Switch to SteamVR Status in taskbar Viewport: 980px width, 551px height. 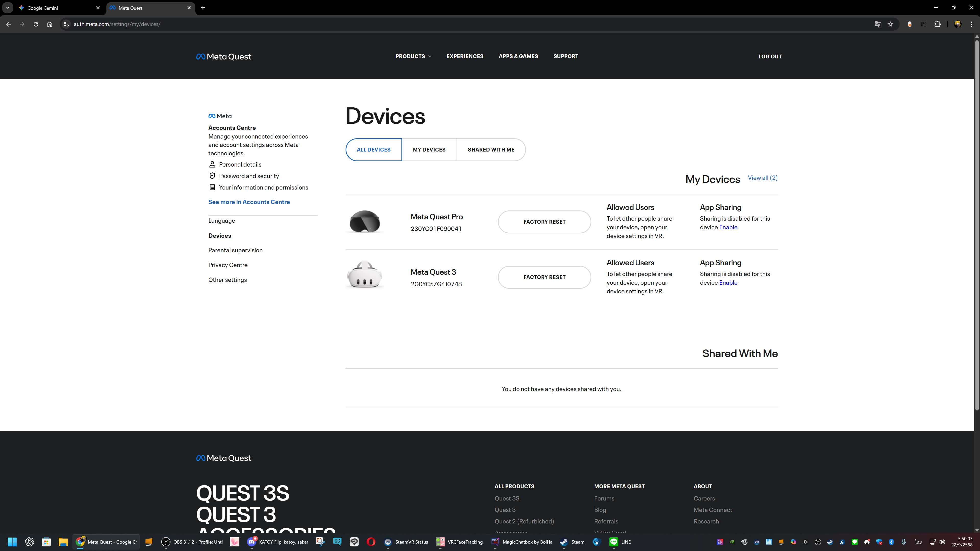coord(406,542)
